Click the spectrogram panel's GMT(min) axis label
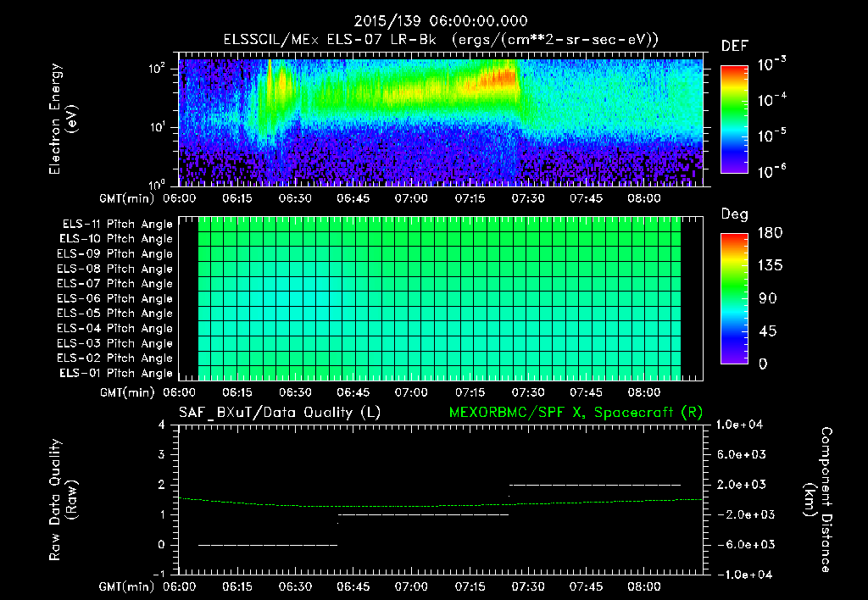868x600 pixels. tap(127, 198)
